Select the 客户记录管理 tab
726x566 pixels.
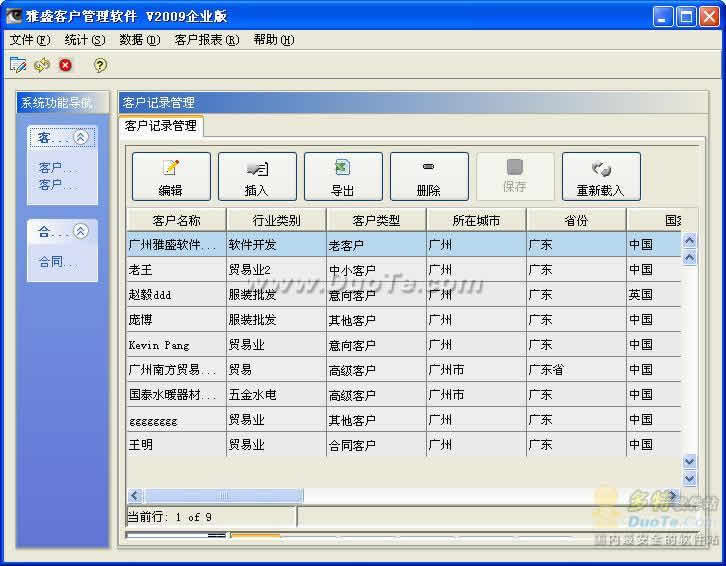pyautogui.click(x=161, y=126)
